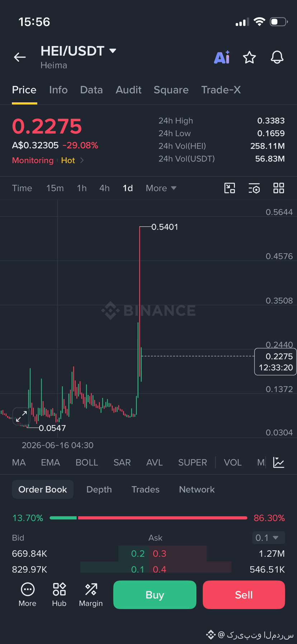Open the Depth tab
The width and height of the screenshot is (297, 644).
point(99,490)
